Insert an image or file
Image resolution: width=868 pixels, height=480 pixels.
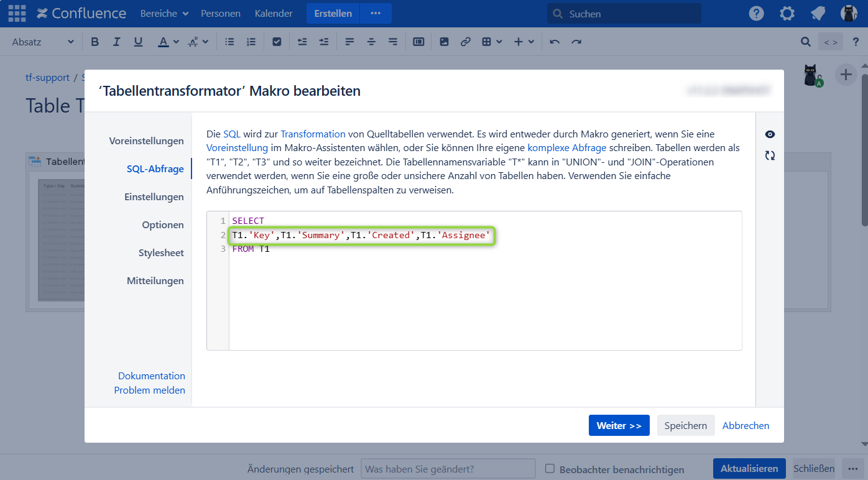click(x=444, y=42)
